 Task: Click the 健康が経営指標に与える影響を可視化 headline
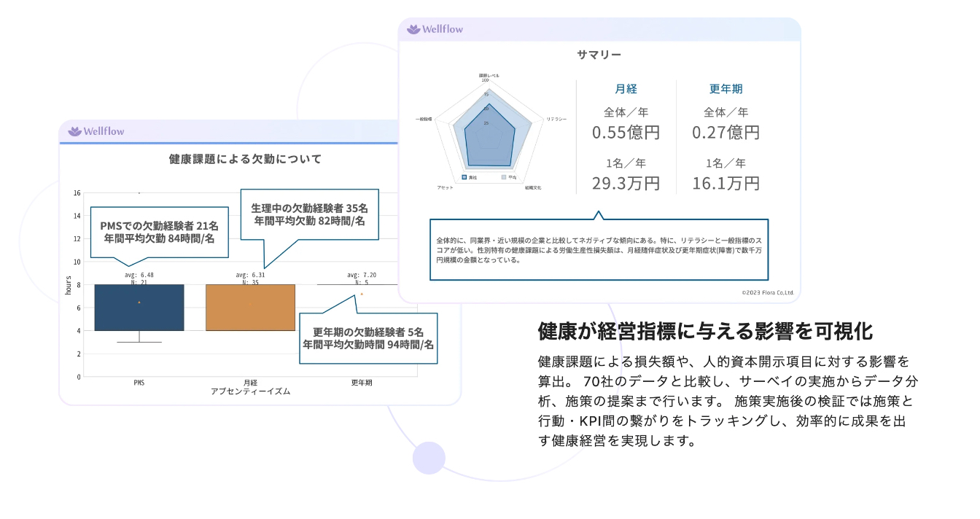[705, 331]
